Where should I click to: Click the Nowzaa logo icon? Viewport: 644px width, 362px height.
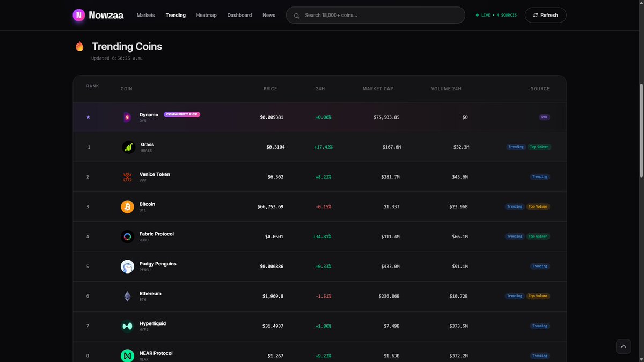point(79,15)
